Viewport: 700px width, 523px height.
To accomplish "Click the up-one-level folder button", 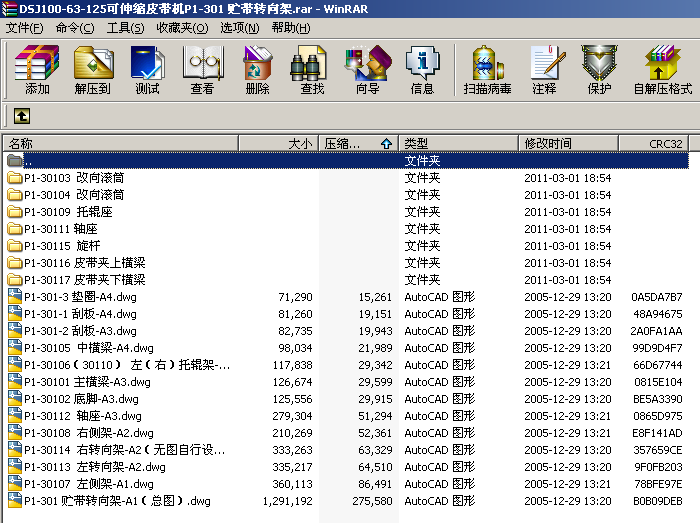I will [x=21, y=116].
